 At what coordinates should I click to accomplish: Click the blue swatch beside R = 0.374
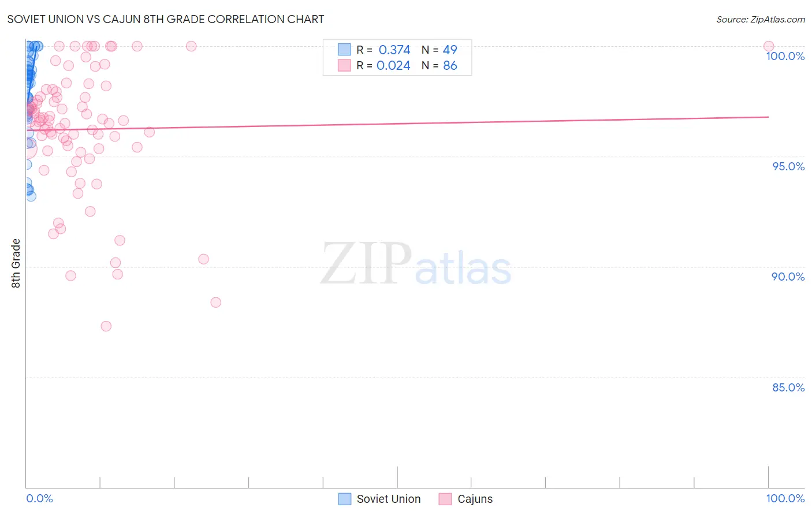pos(344,50)
